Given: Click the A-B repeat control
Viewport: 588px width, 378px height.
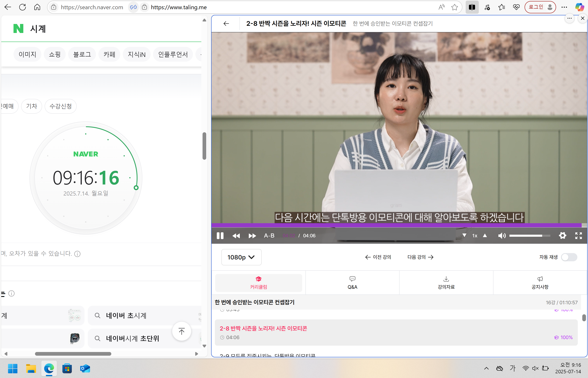Looking at the screenshot, I should click(x=269, y=236).
